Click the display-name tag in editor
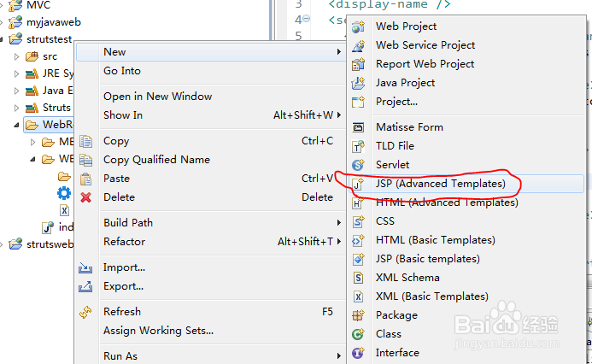Viewport: 592px width, 364px height. coord(390,4)
